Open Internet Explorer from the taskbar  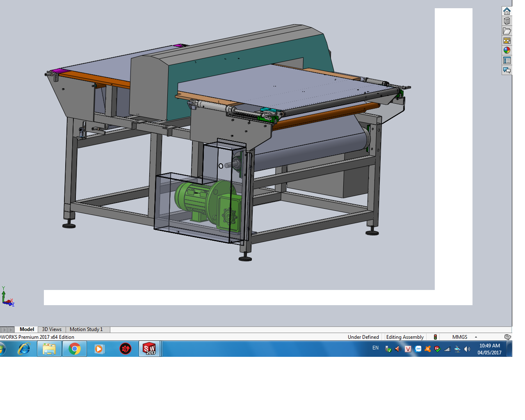[x=24, y=349]
